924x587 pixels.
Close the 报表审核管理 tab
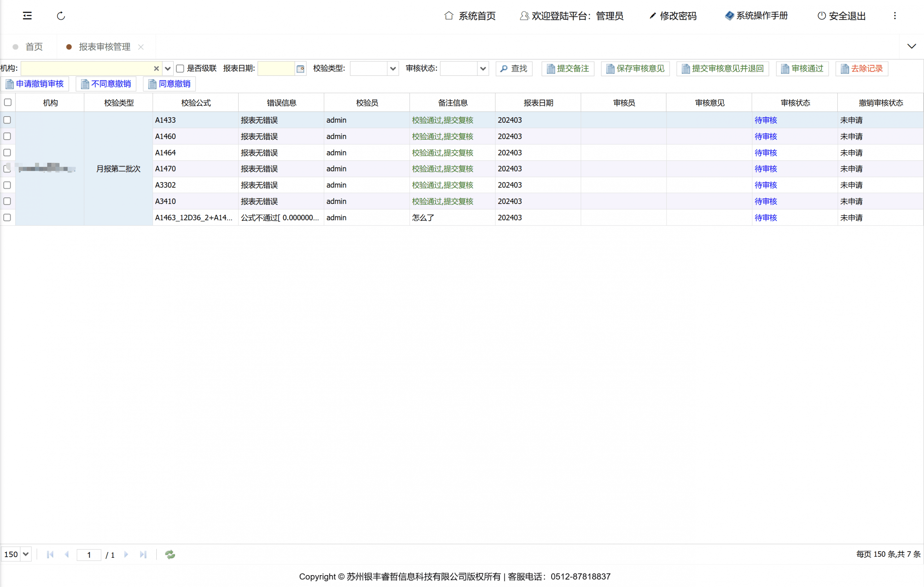coord(141,47)
